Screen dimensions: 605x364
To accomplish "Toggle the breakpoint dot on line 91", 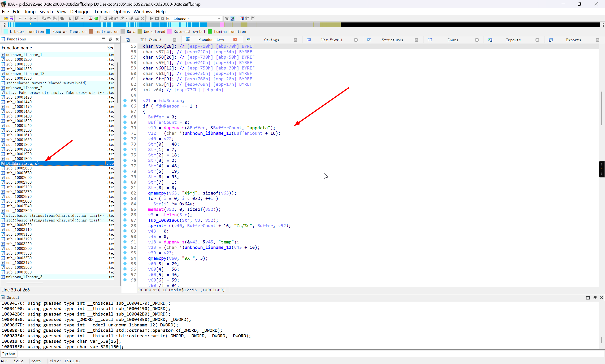I will [125, 242].
